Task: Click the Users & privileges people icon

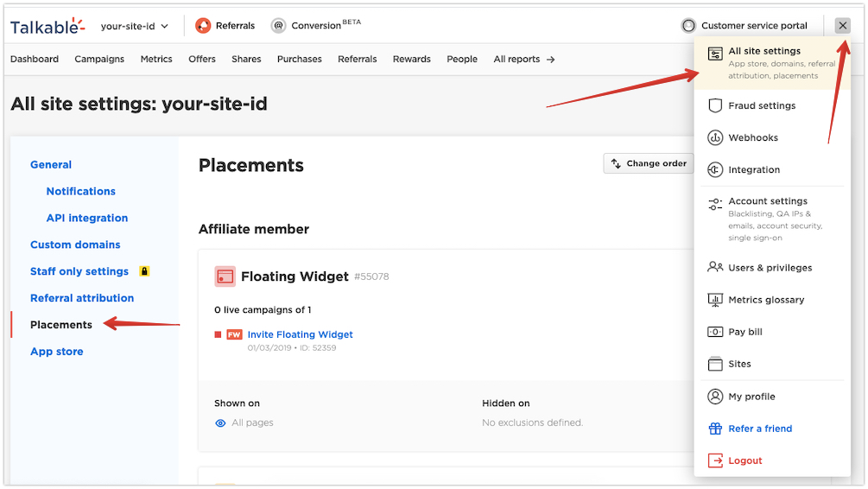Action: tap(715, 267)
